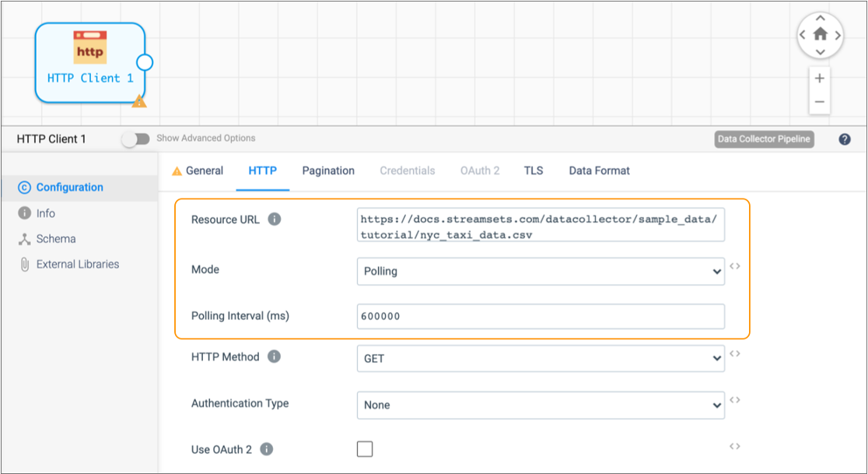Switch to the Data Format tab

(599, 170)
